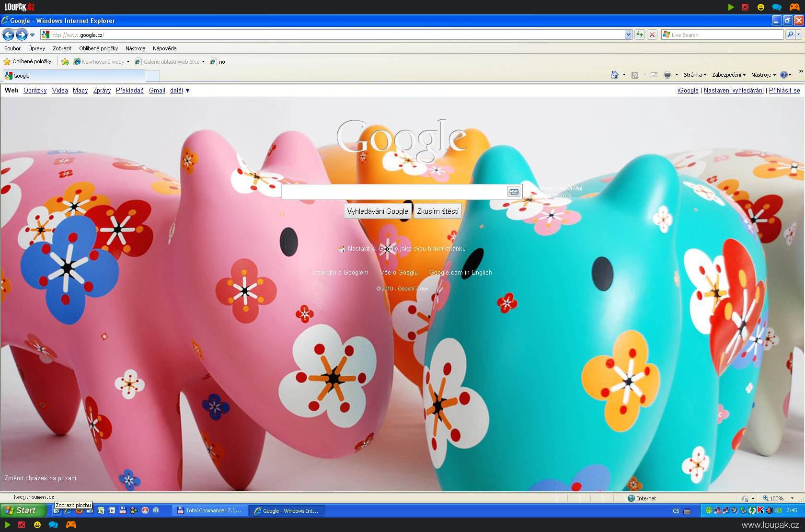Open the 'Nastavení vyhledávání' link

click(x=734, y=90)
